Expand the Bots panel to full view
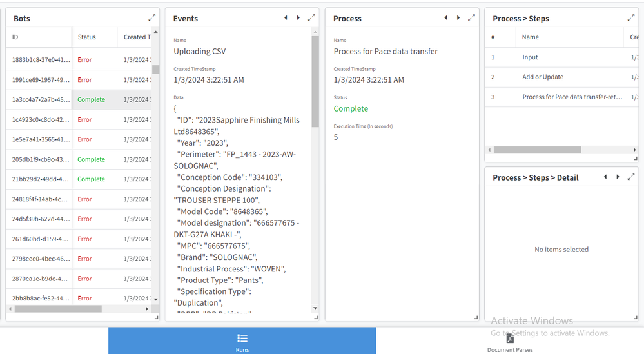Image resolution: width=644 pixels, height=354 pixels. click(152, 18)
